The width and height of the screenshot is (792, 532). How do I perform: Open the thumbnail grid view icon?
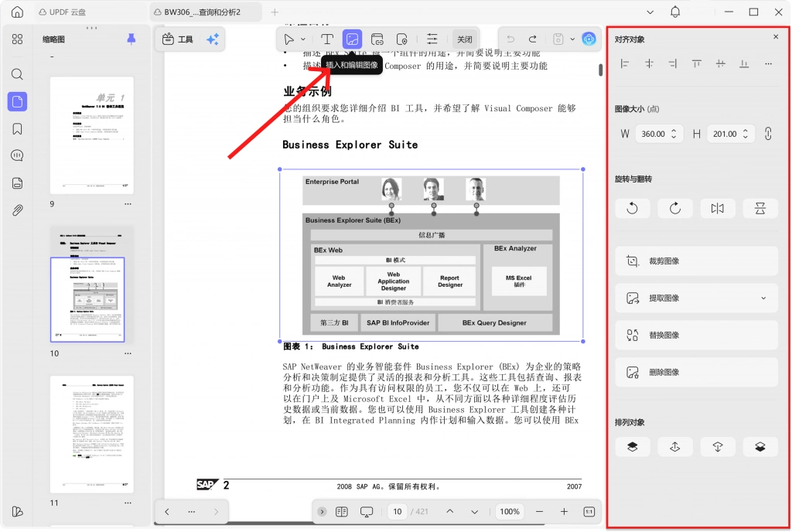17,39
